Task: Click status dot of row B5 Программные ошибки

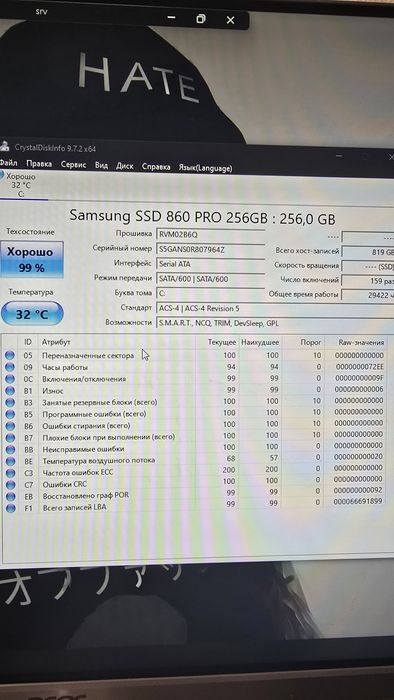Action: (x=10, y=414)
